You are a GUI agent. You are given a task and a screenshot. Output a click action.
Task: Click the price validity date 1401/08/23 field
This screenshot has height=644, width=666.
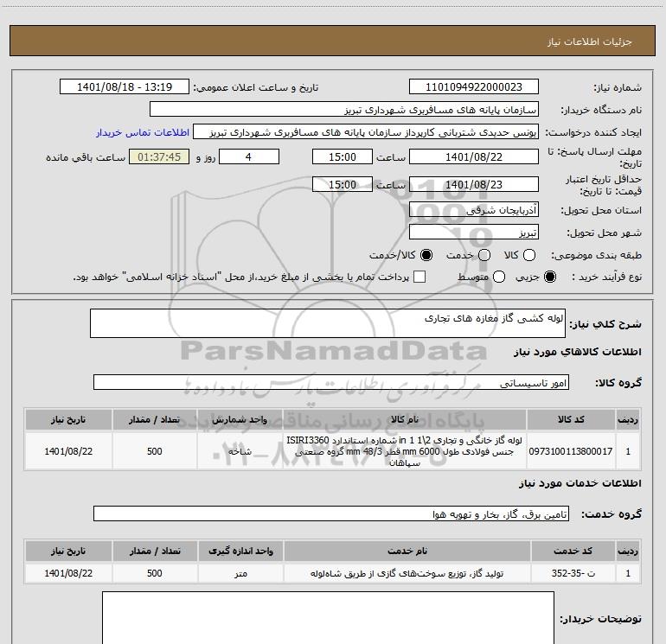coord(474,184)
